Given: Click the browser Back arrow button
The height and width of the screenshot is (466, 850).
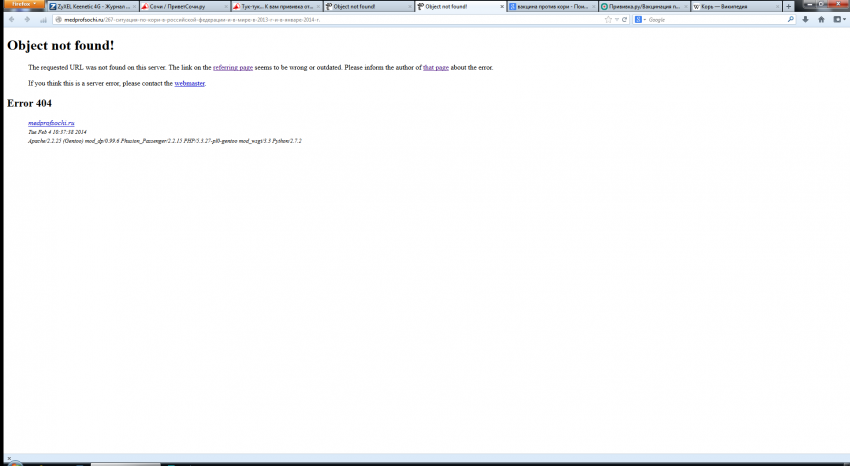Looking at the screenshot, I should coord(13,19).
